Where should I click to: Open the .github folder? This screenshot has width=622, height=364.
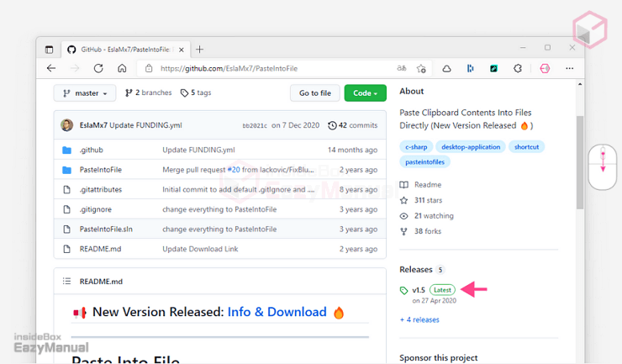(92, 150)
